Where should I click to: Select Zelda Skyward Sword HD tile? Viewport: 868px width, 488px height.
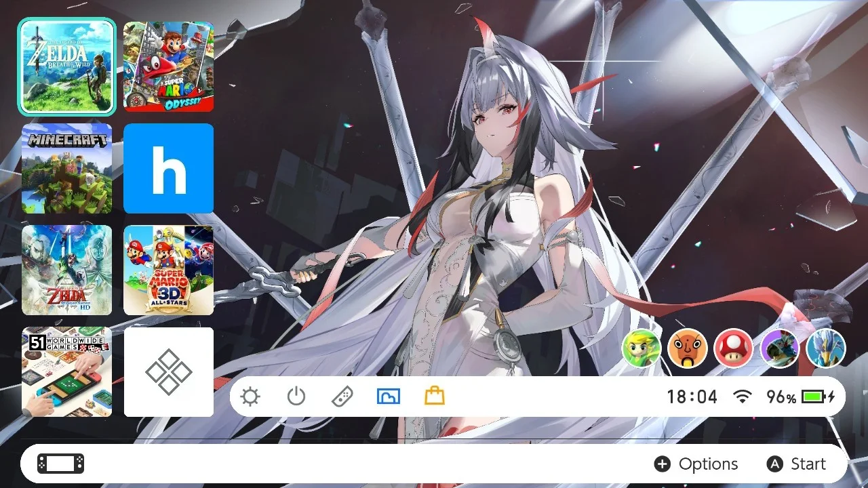click(x=66, y=270)
